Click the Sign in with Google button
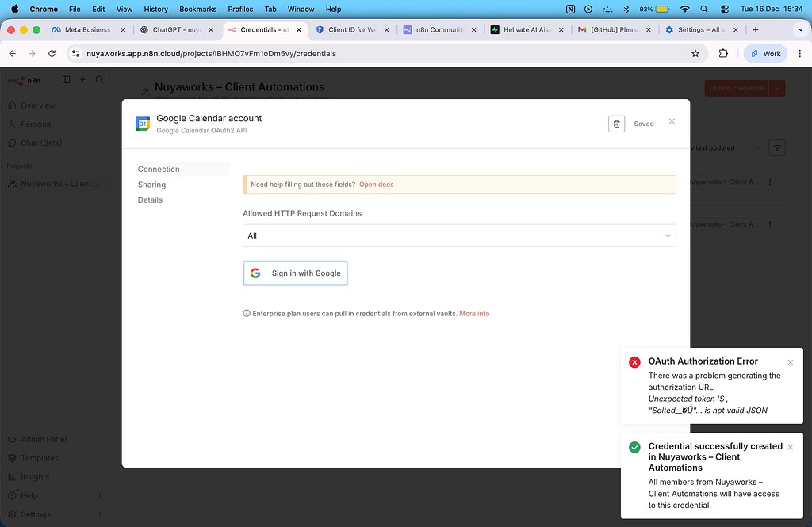 click(x=295, y=273)
